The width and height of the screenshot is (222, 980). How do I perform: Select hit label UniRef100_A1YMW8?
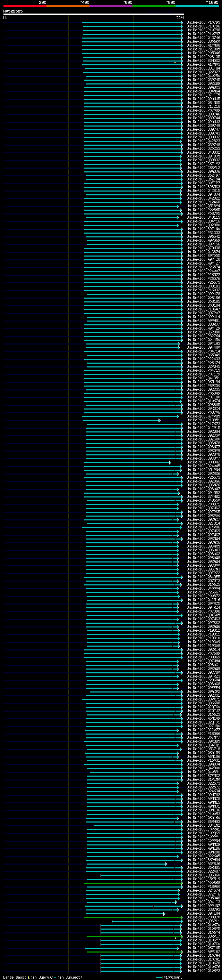tap(203, 45)
